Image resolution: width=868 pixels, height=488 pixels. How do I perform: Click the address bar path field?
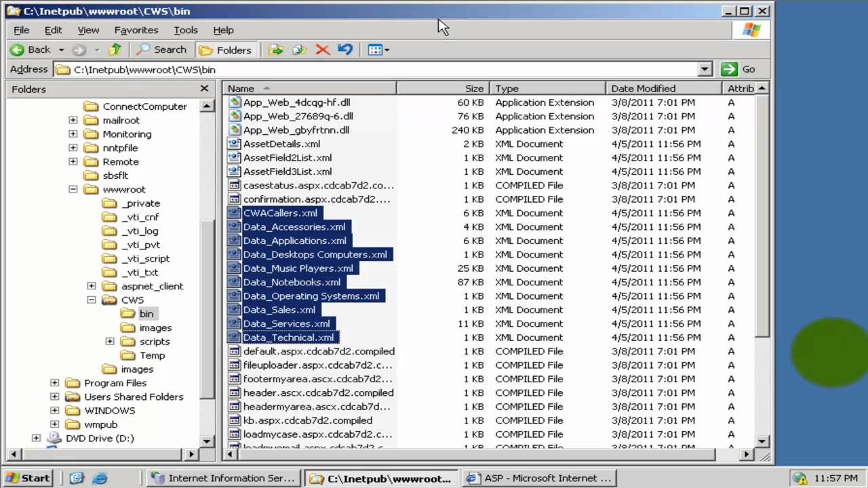click(x=384, y=69)
